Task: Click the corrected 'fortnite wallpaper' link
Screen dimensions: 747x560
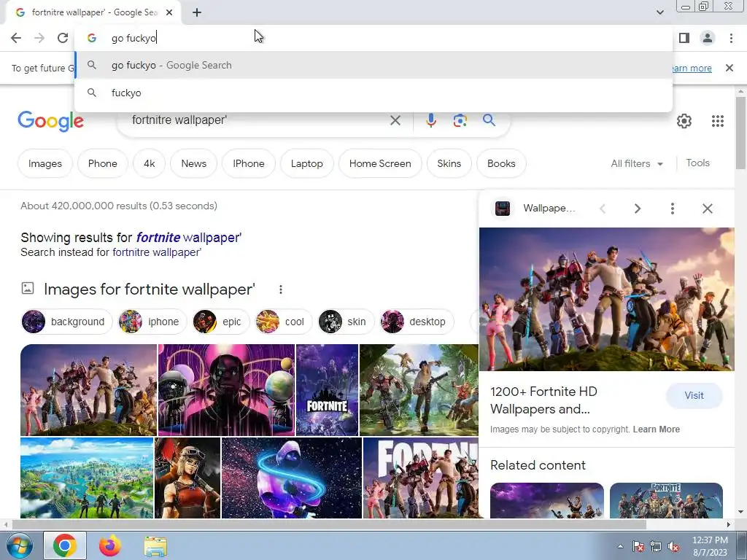Action: pos(189,237)
